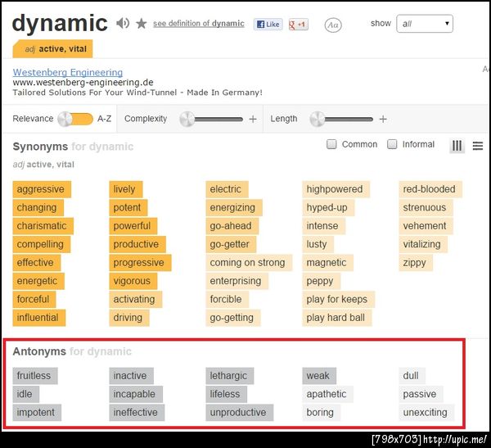Viewport: 491px width, 448px height.
Task: Click the synonym 'changing'
Action: pyautogui.click(x=38, y=207)
